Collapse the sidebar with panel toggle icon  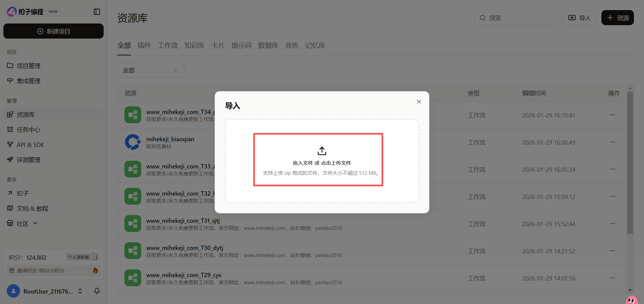[x=97, y=12]
